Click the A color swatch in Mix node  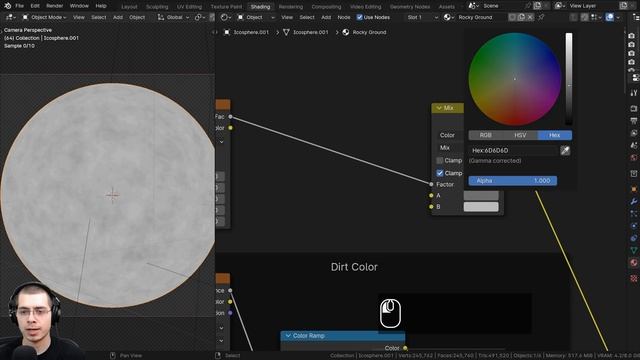(481, 196)
